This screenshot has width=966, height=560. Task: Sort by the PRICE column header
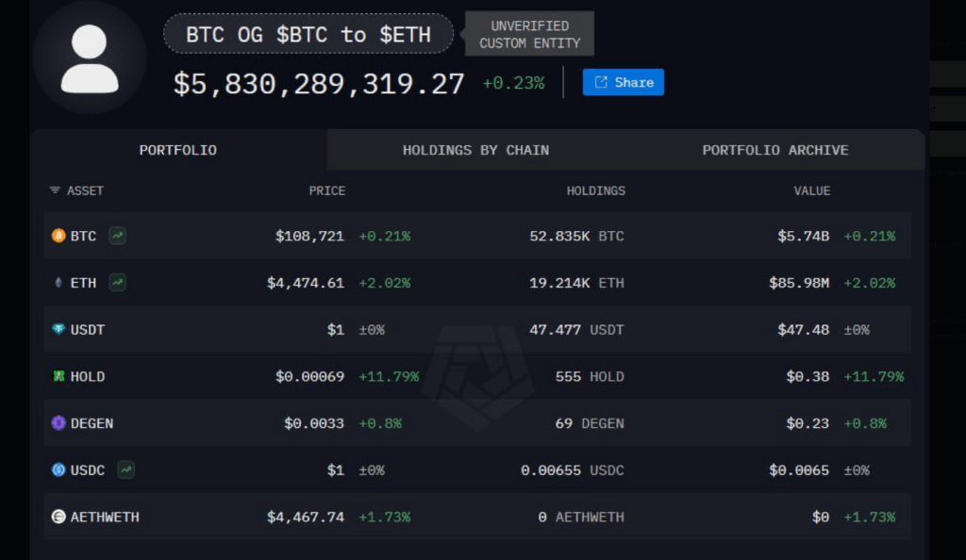click(x=327, y=190)
